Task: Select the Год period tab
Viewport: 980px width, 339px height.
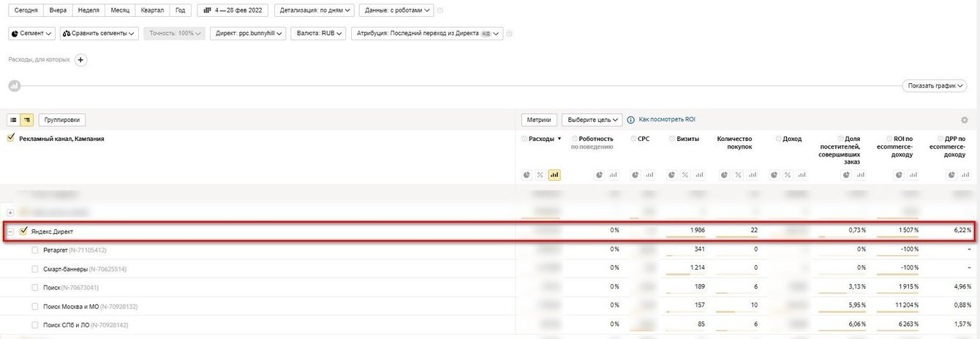Action: [181, 11]
